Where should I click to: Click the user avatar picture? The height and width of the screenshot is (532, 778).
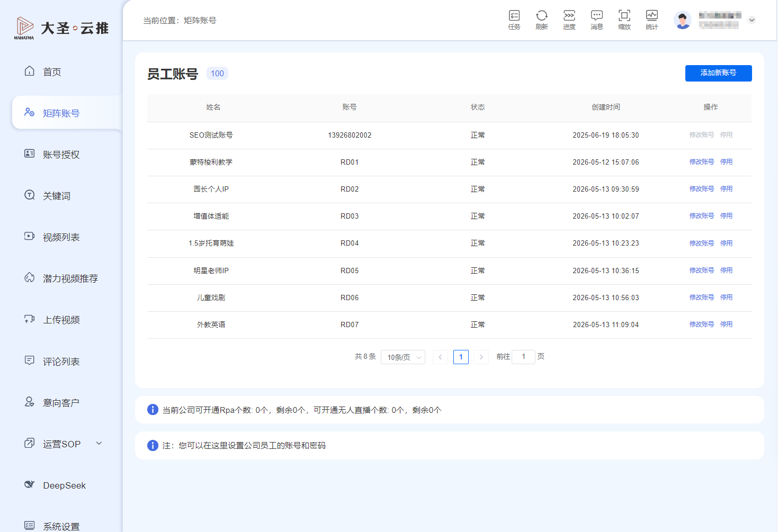pos(683,20)
